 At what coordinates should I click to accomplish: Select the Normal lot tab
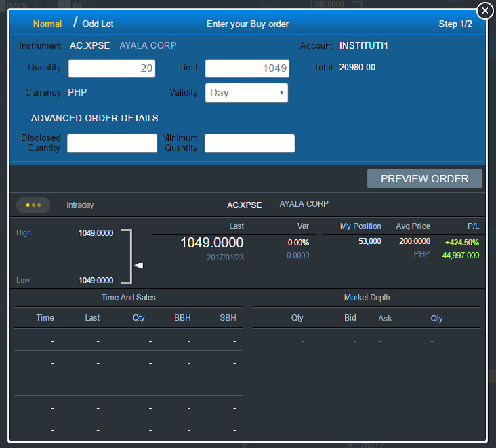[x=47, y=24]
